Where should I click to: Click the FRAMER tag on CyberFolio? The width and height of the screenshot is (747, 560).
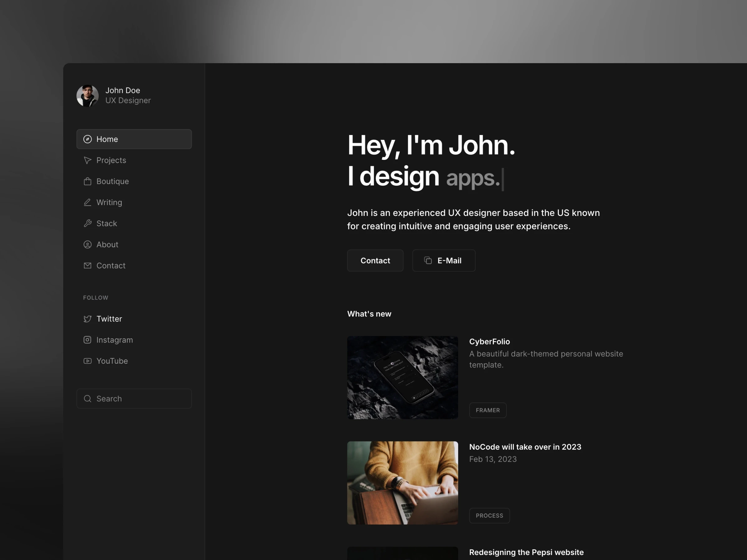488,410
